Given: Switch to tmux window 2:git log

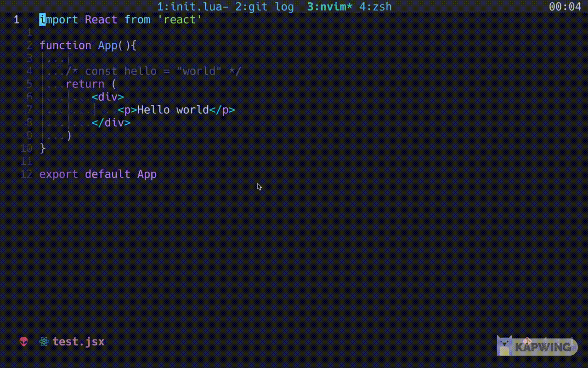Looking at the screenshot, I should (265, 6).
